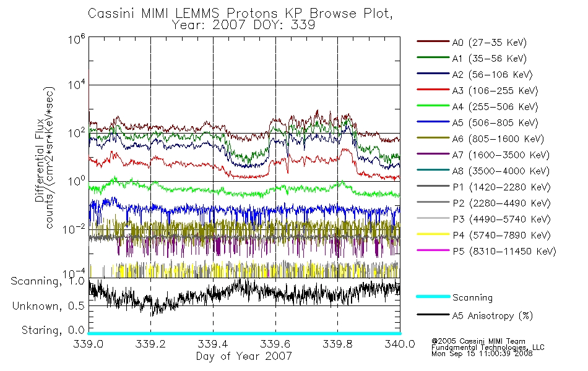Click the x-axis tick label 339.6
The image size is (588, 371).
(x=275, y=344)
